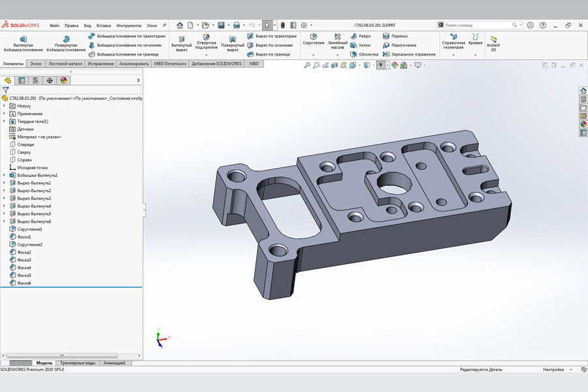Click the Rebuild traffic light icon
The image size is (588, 392).
(283, 25)
